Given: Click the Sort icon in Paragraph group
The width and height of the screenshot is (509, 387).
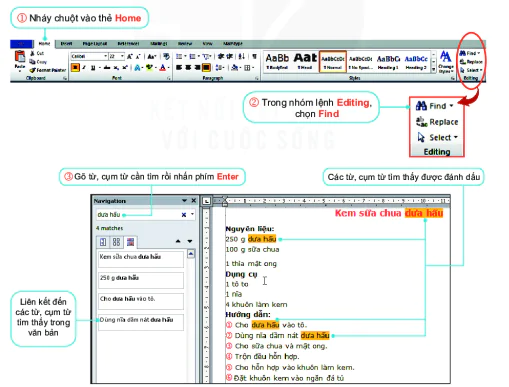Looking at the screenshot, I should 242,56.
